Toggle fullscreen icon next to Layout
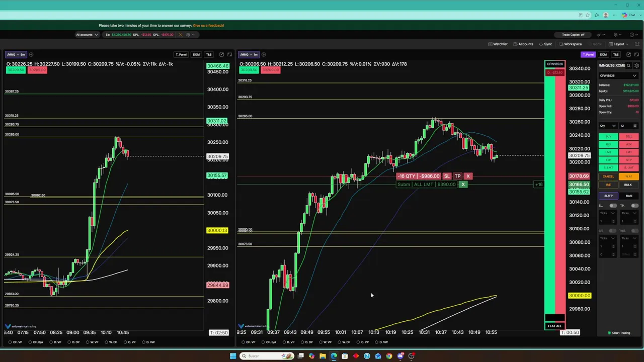The image size is (644, 362). (637, 44)
